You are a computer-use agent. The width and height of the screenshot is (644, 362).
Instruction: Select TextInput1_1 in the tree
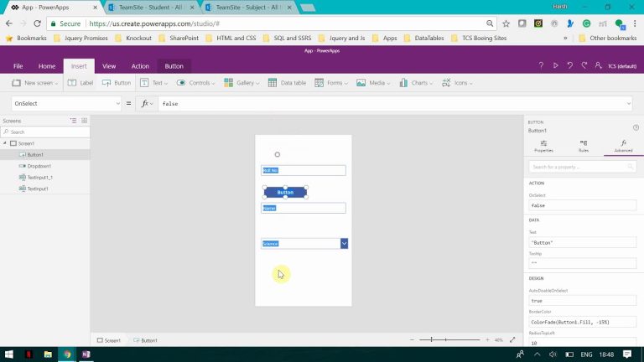click(x=44, y=178)
